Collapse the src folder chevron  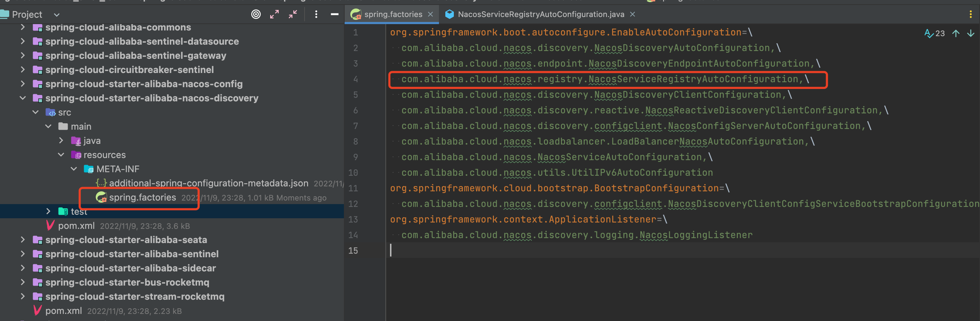click(x=36, y=112)
